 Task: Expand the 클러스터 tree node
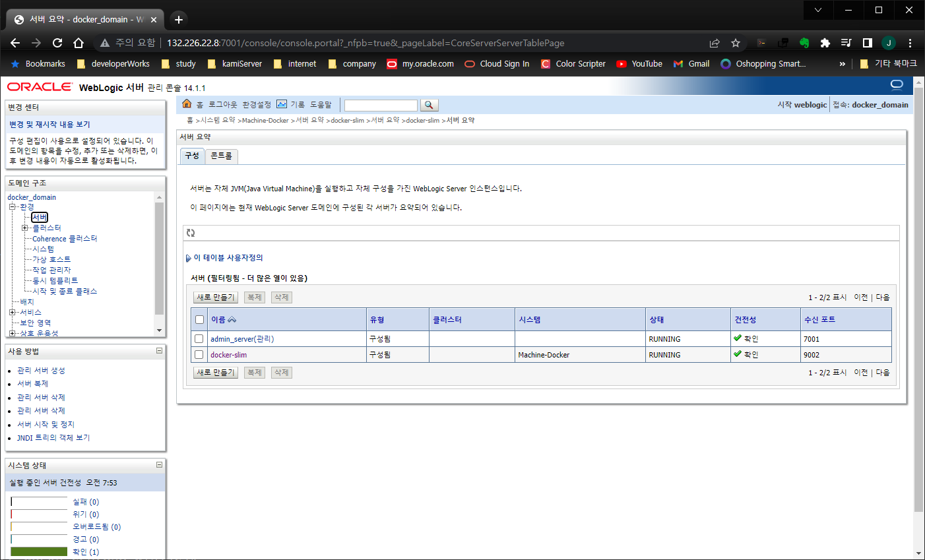(x=25, y=228)
